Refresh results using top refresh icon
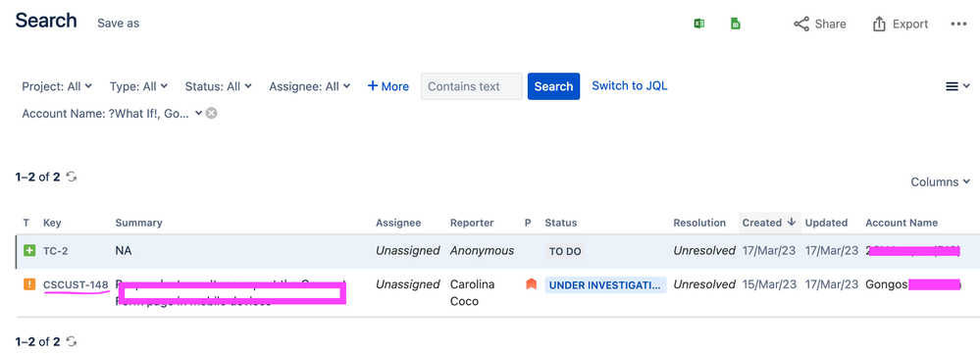This screenshot has height=357, width=980. pos(72,177)
